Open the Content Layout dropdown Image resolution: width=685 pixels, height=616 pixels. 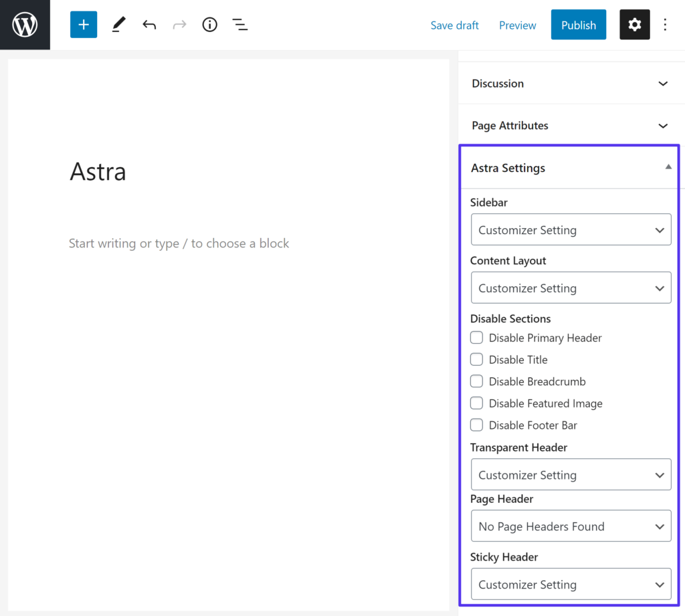pos(571,288)
